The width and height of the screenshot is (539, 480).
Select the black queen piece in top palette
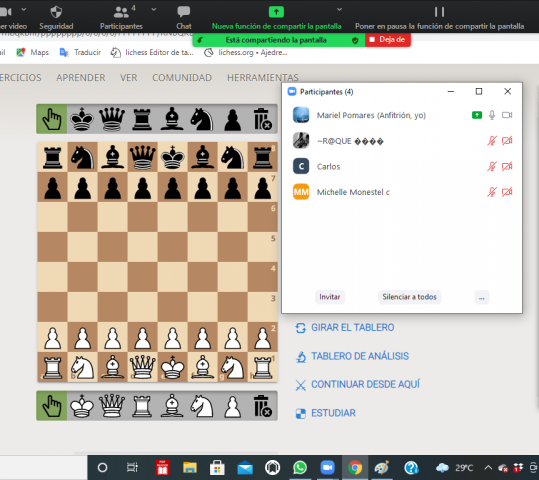point(112,119)
